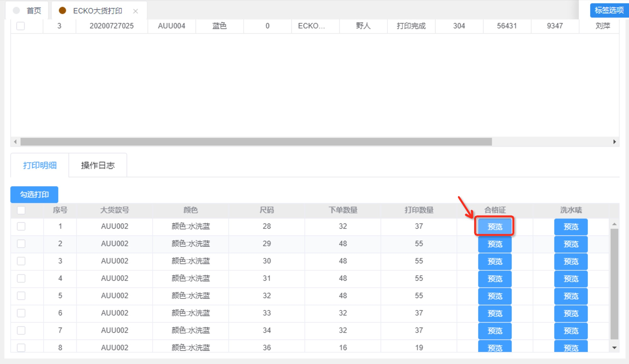Select the 打印明细 tab
629x364 pixels.
[x=40, y=165]
